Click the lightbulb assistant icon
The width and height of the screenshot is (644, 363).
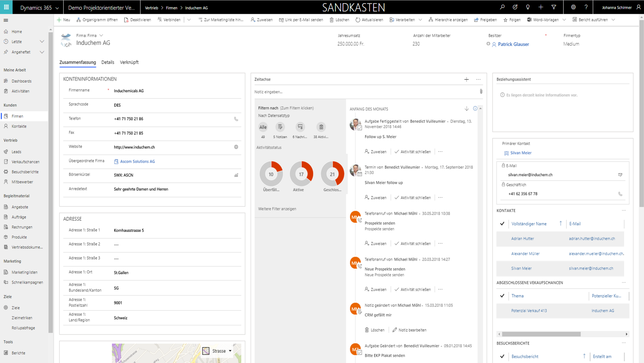pos(528,7)
